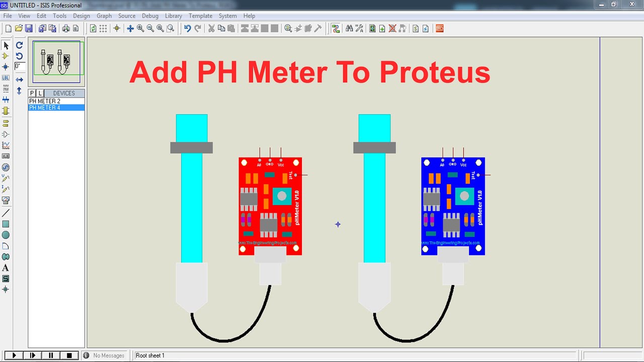Copy selection to clipboard

coord(221,29)
